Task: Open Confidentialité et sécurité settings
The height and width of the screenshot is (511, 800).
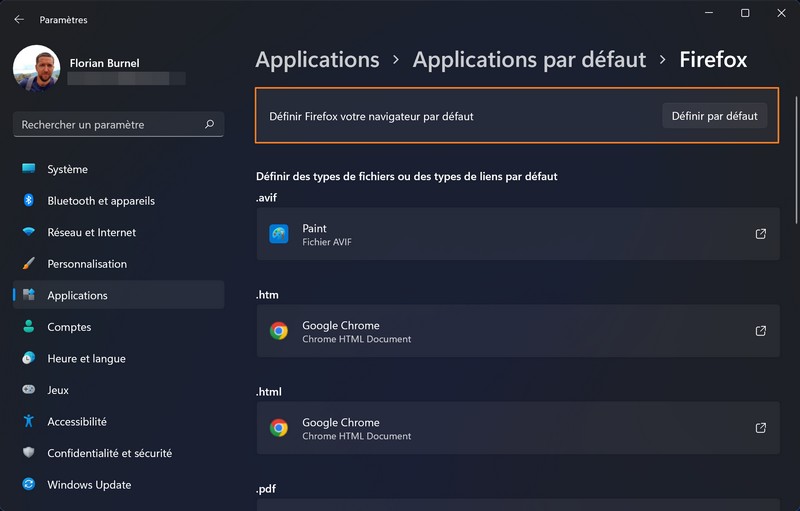Action: click(x=118, y=453)
